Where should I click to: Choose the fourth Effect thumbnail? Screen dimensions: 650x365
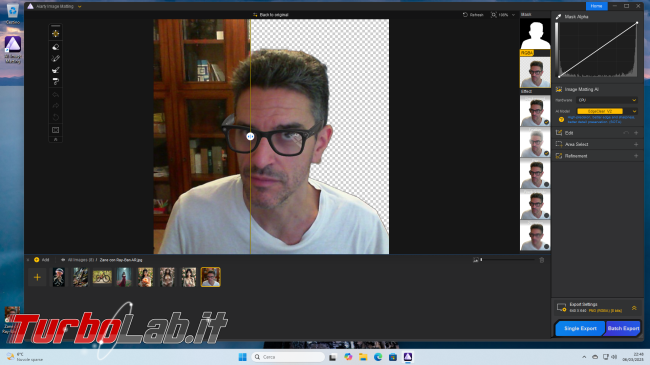[x=535, y=204]
